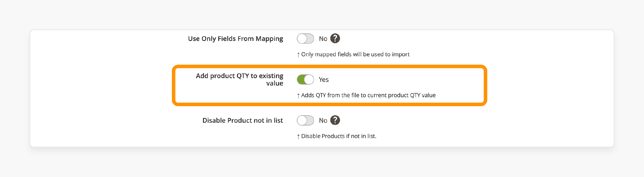
Task: Click the Use Only Fields From Mapping label
Action: click(x=235, y=38)
